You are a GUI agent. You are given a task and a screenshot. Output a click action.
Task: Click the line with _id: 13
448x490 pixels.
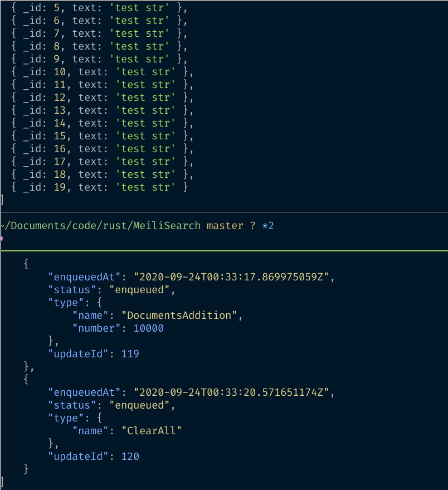coord(102,110)
